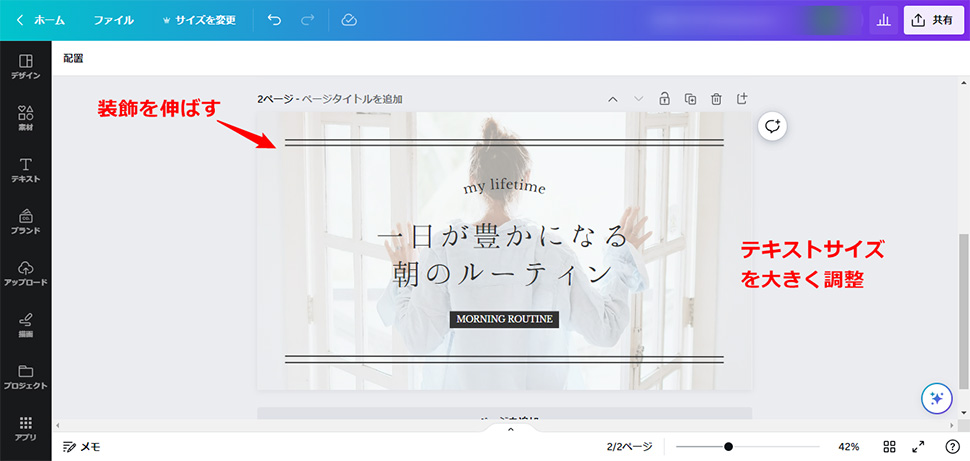Select the bottom double-line decoration
This screenshot has width=970, height=461.
pyautogui.click(x=504, y=360)
